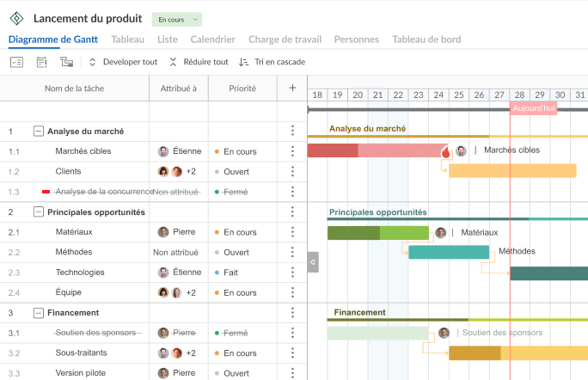Viewport: 588px width, 380px height.
Task: Add a new column with plus icon
Action: (x=292, y=88)
